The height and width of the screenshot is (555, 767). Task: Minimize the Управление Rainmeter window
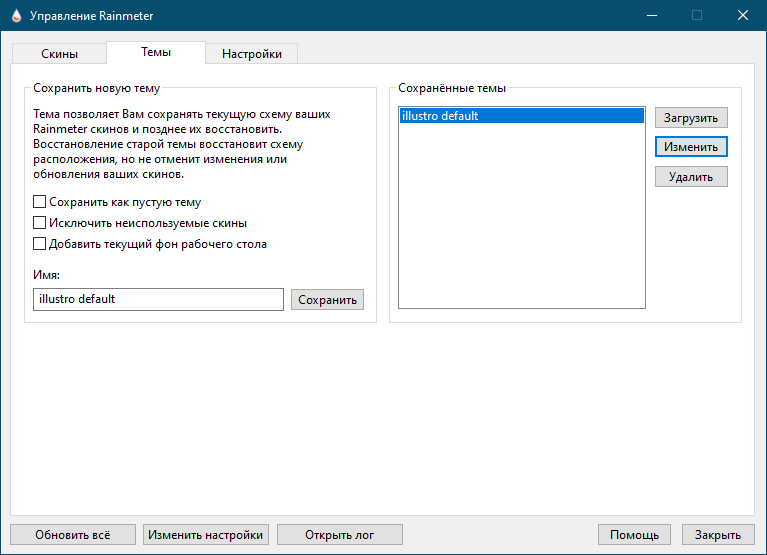tap(652, 16)
